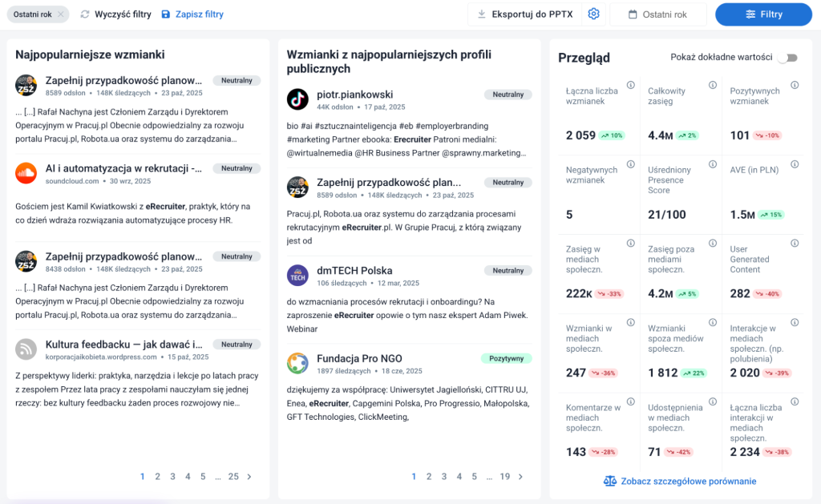Click the SoundCloud icon beside AI i automatyzacja
Viewport: 821px width, 504px height.
[x=26, y=173]
